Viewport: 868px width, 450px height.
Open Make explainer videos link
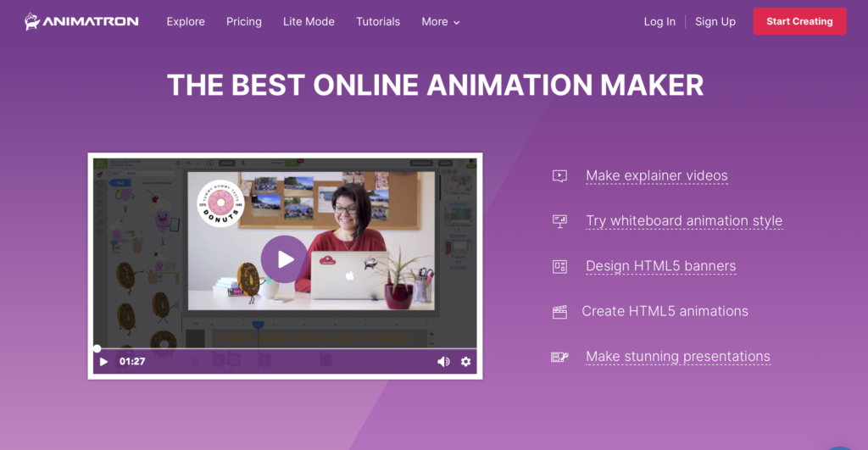pos(657,175)
